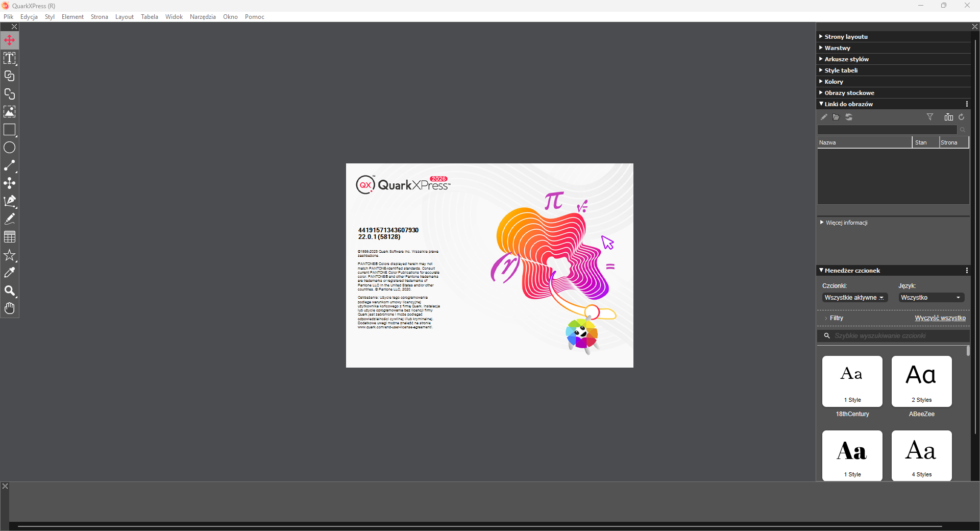The height and width of the screenshot is (531, 980).
Task: Select the Select Point tool
Action: click(x=10, y=183)
